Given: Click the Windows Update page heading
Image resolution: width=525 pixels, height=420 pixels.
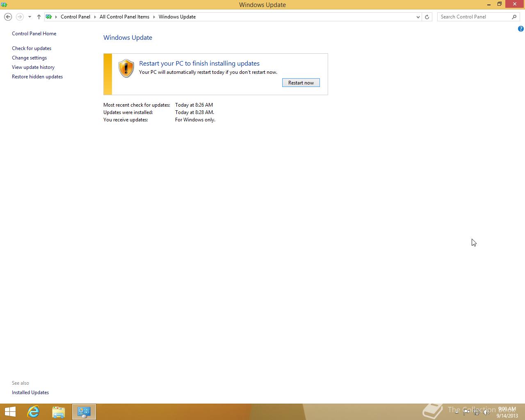Looking at the screenshot, I should click(x=128, y=37).
